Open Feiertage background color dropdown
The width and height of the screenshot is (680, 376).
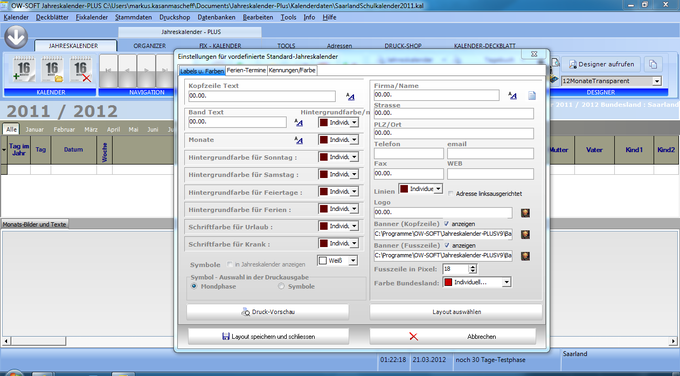[x=354, y=192]
